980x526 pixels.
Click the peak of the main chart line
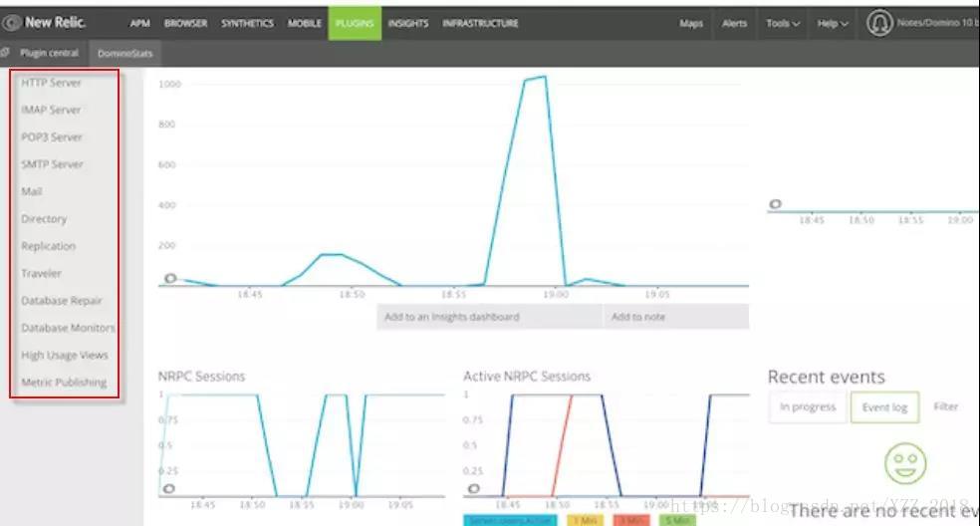click(545, 77)
